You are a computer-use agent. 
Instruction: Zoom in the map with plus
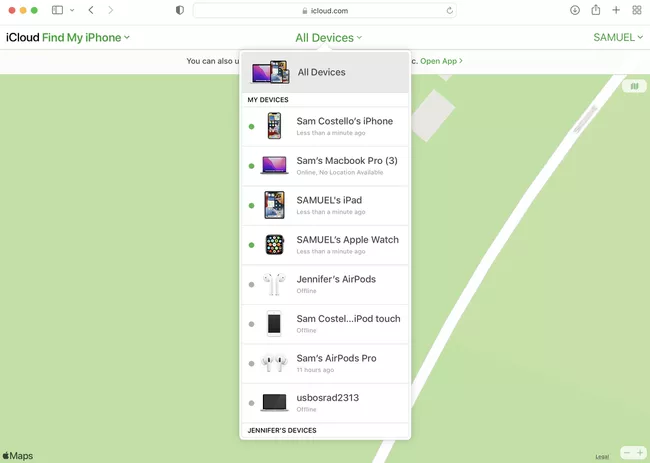click(x=640, y=453)
